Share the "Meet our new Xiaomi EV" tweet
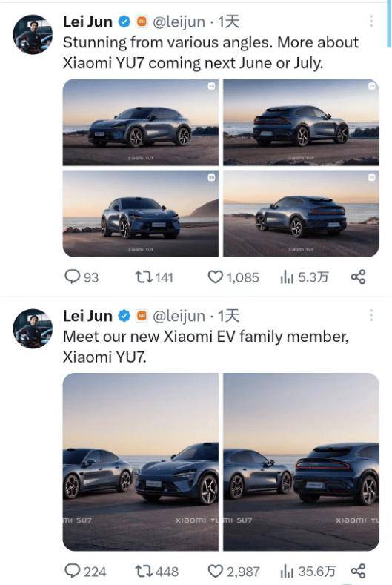 (358, 571)
